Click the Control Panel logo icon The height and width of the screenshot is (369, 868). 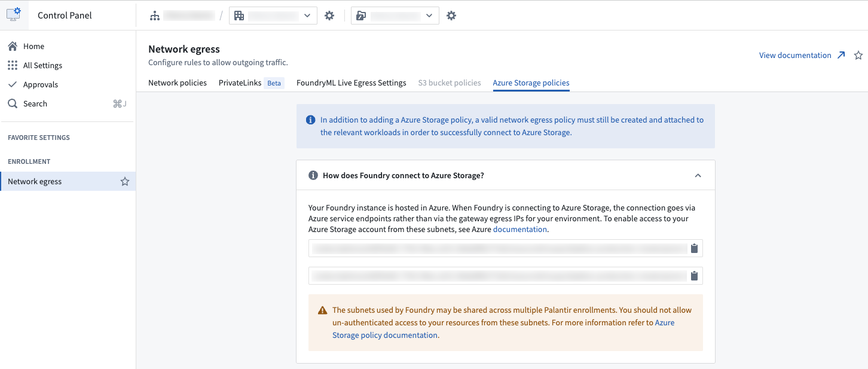click(14, 15)
